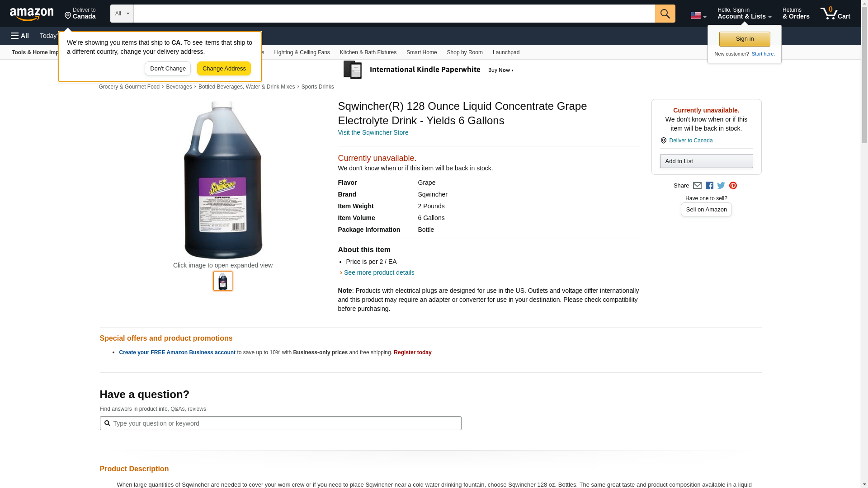Expand the language flag selector
This screenshot has width=868, height=488.
pos(698,15)
